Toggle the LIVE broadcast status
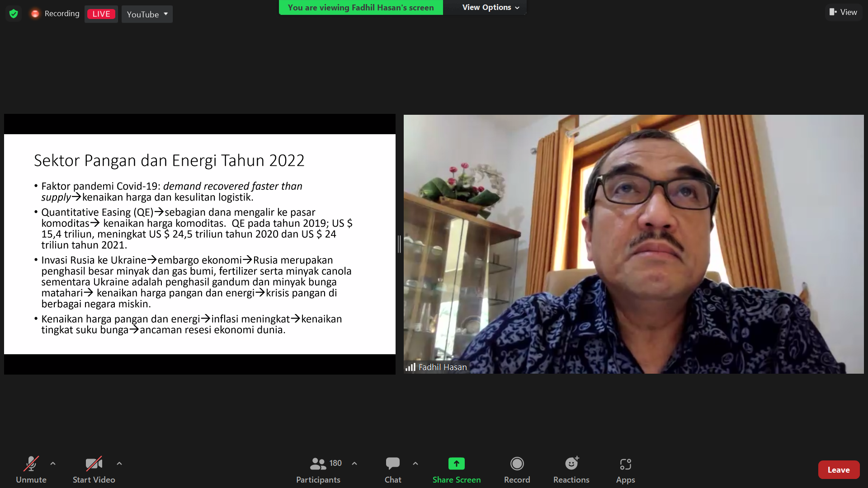Image resolution: width=868 pixels, height=488 pixels. click(100, 13)
